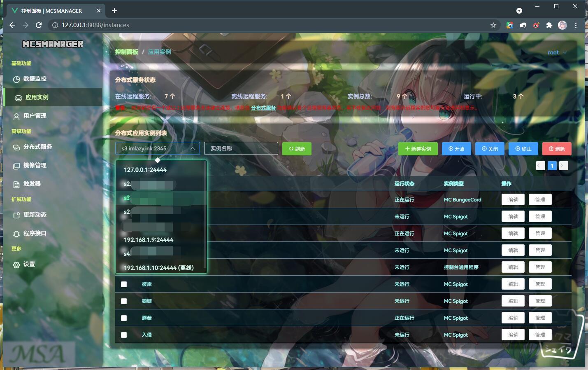588x370 pixels.
Task: Go to previous page arrow
Action: pyautogui.click(x=541, y=166)
